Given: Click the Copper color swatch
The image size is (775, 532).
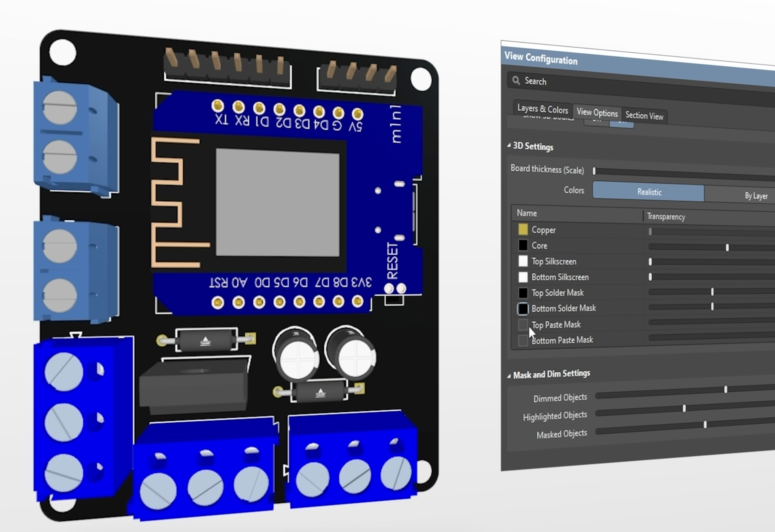Looking at the screenshot, I should 523,230.
